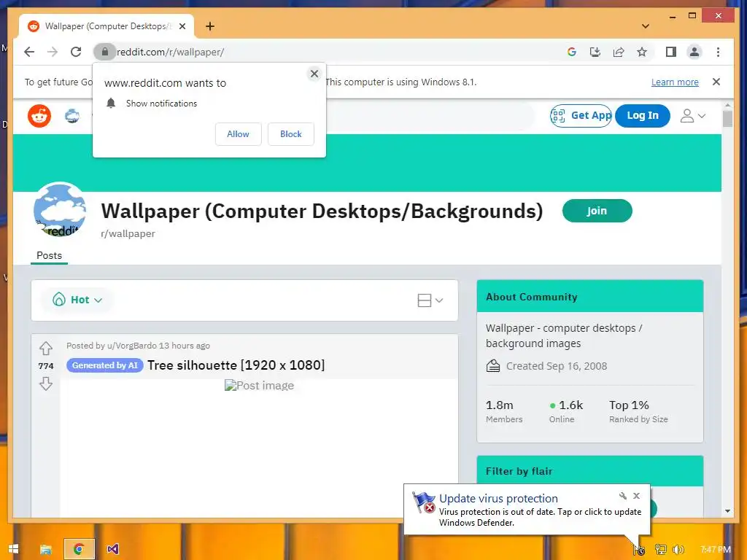Click the install app icon in address bar
This screenshot has height=560, width=747.
click(595, 52)
